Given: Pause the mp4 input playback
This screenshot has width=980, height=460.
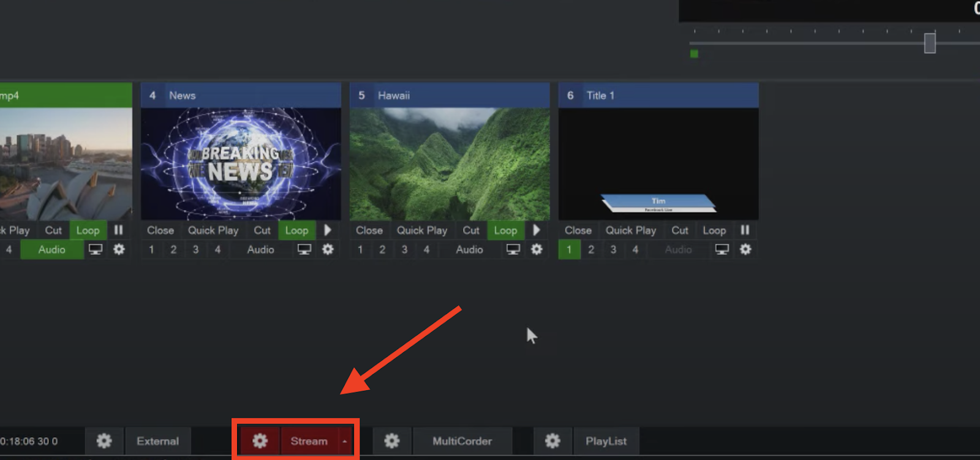Looking at the screenshot, I should click(x=119, y=230).
